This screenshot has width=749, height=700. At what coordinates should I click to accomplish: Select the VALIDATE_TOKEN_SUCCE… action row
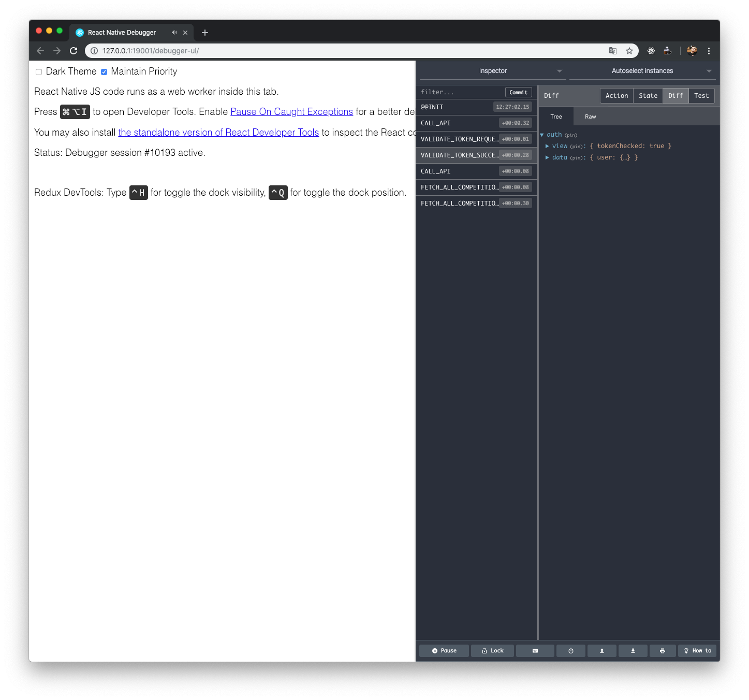coord(476,155)
